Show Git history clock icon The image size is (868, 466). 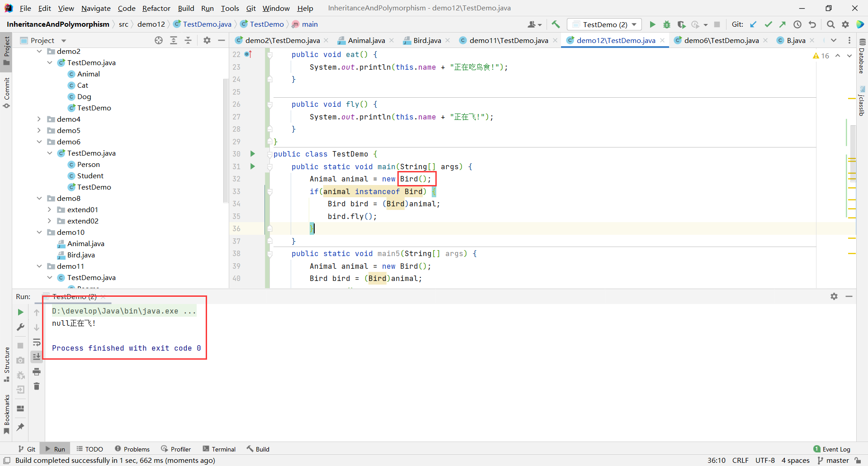[797, 24]
